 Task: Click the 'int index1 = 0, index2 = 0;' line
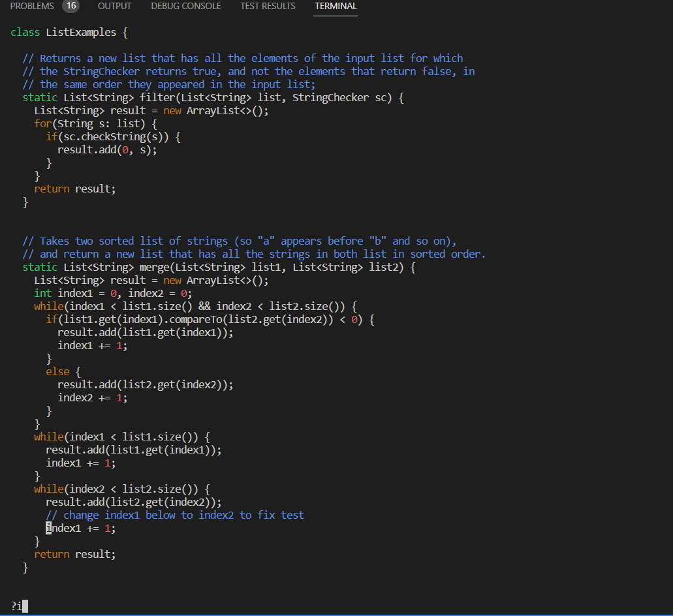click(113, 293)
